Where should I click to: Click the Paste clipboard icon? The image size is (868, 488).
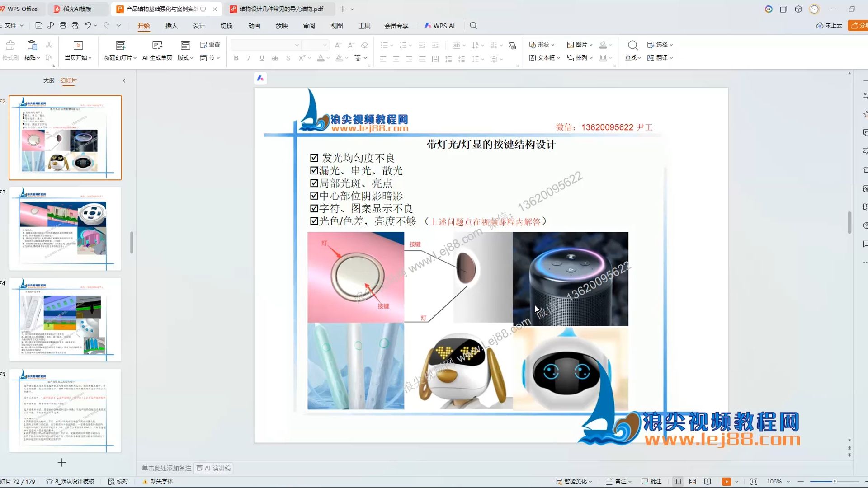point(32,45)
